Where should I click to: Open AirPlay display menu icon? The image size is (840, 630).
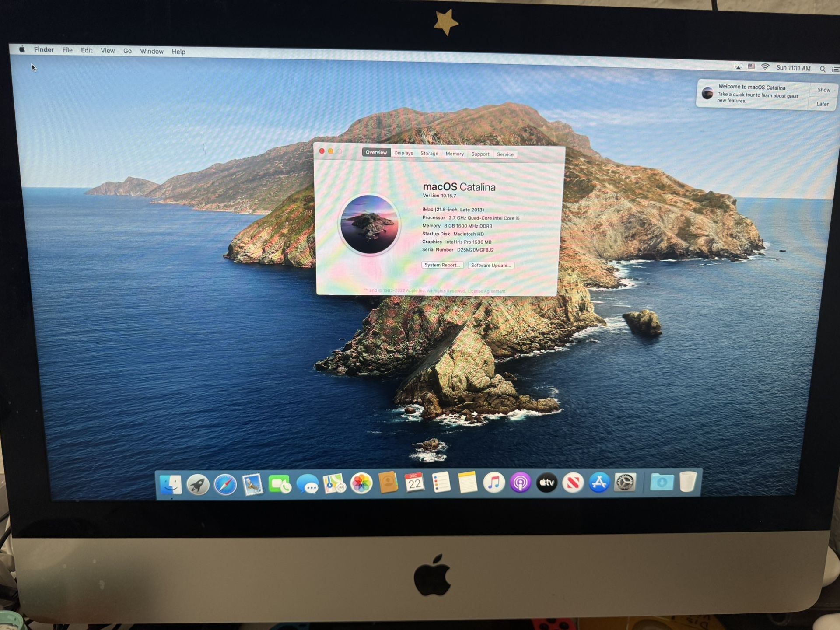738,66
